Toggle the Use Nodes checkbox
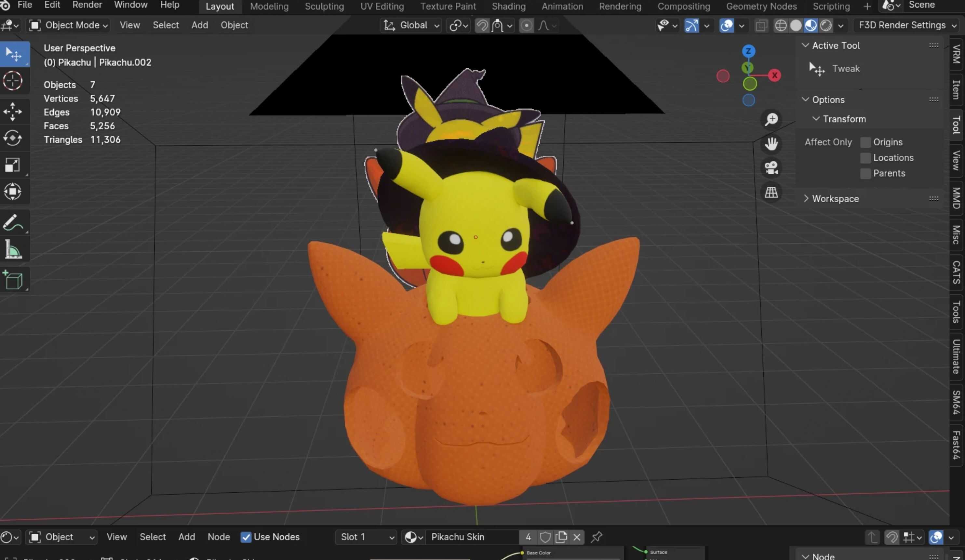The height and width of the screenshot is (560, 965). click(x=246, y=537)
